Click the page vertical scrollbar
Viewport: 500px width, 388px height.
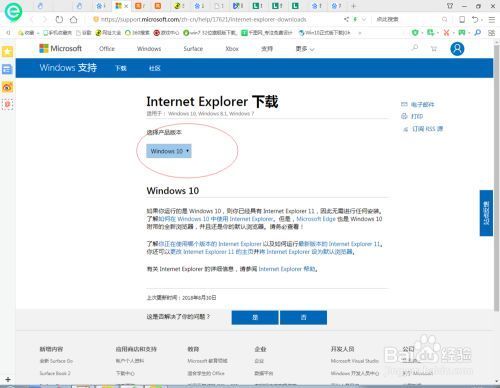pos(497,177)
